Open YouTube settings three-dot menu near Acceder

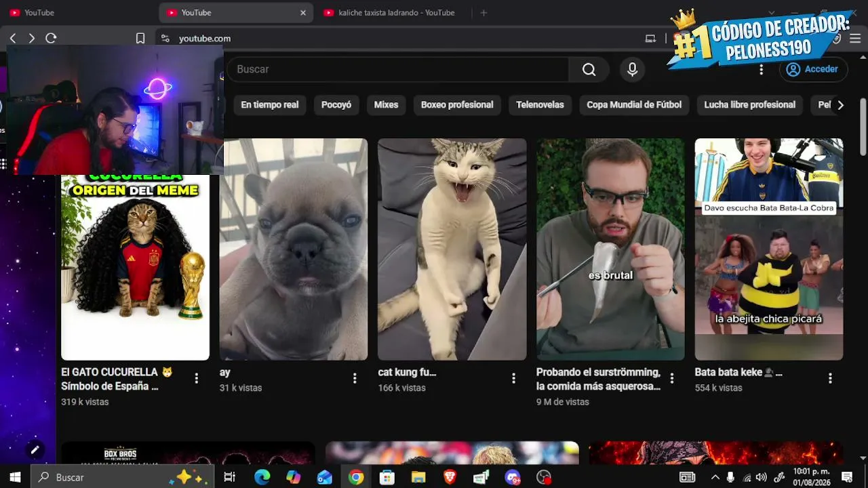coord(762,69)
